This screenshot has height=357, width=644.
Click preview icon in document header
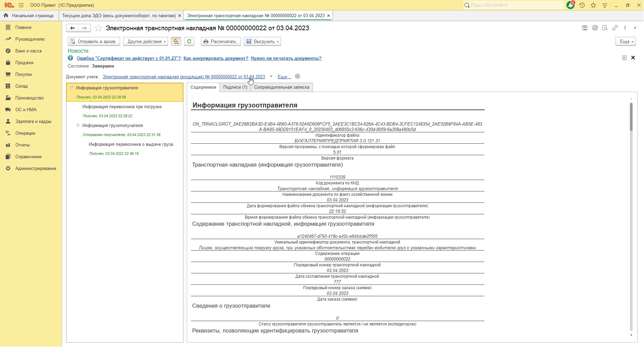605,28
